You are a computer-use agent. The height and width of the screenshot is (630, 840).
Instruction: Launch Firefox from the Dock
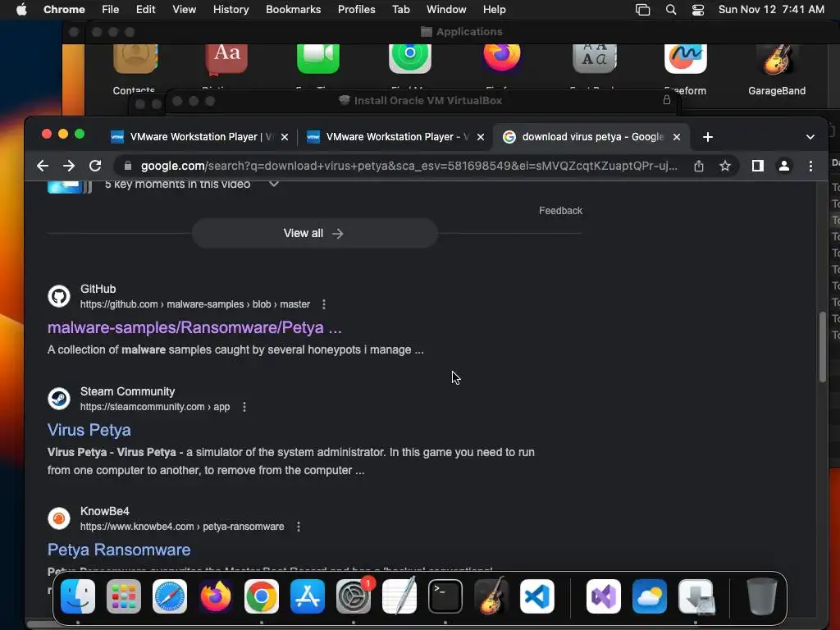click(216, 596)
